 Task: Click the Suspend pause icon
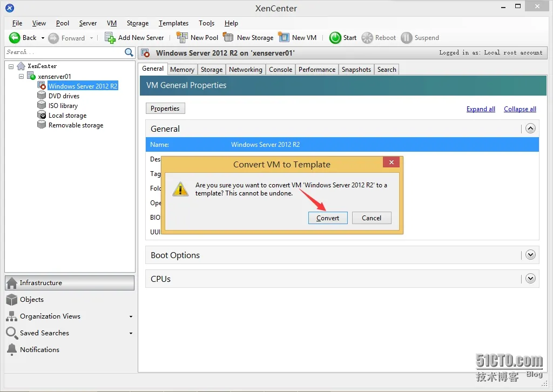coord(406,38)
